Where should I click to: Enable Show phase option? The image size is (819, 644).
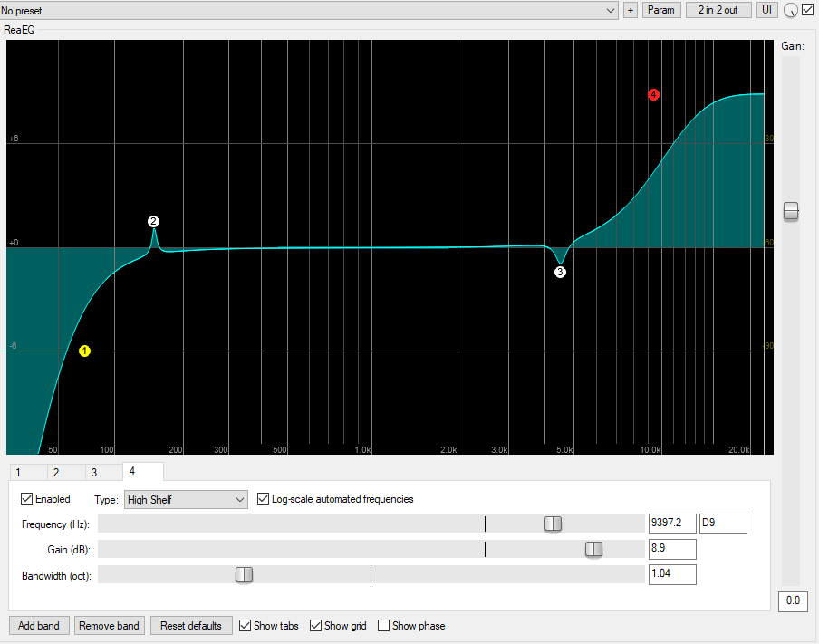(383, 625)
